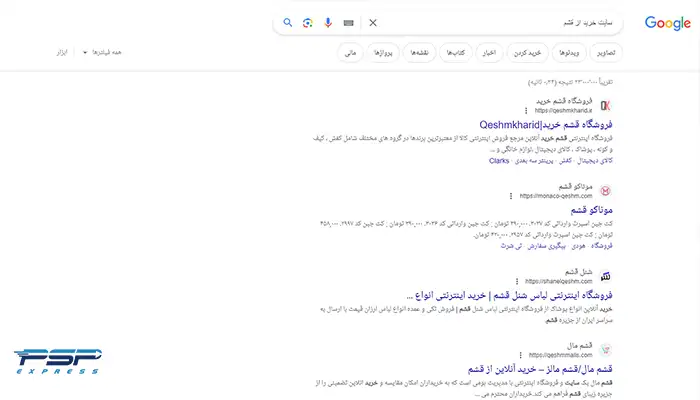This screenshot has height=400, width=700.
Task: Click the Google logo
Action: tap(667, 23)
